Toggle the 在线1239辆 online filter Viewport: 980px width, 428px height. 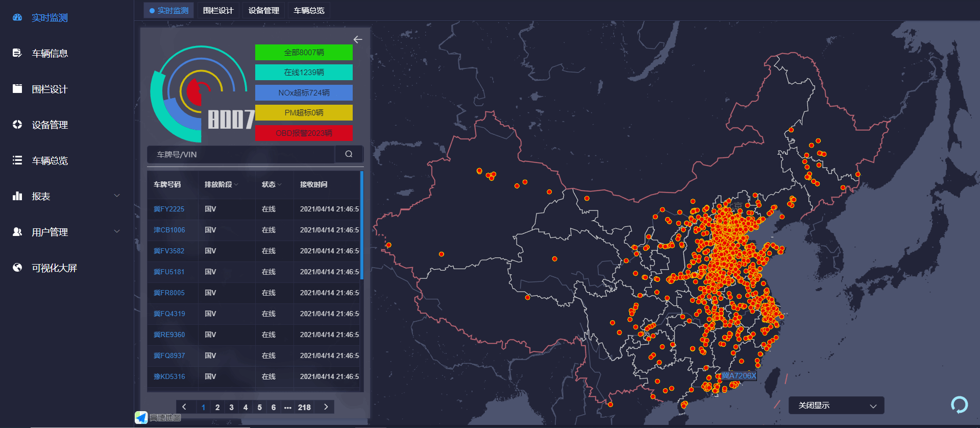[304, 73]
